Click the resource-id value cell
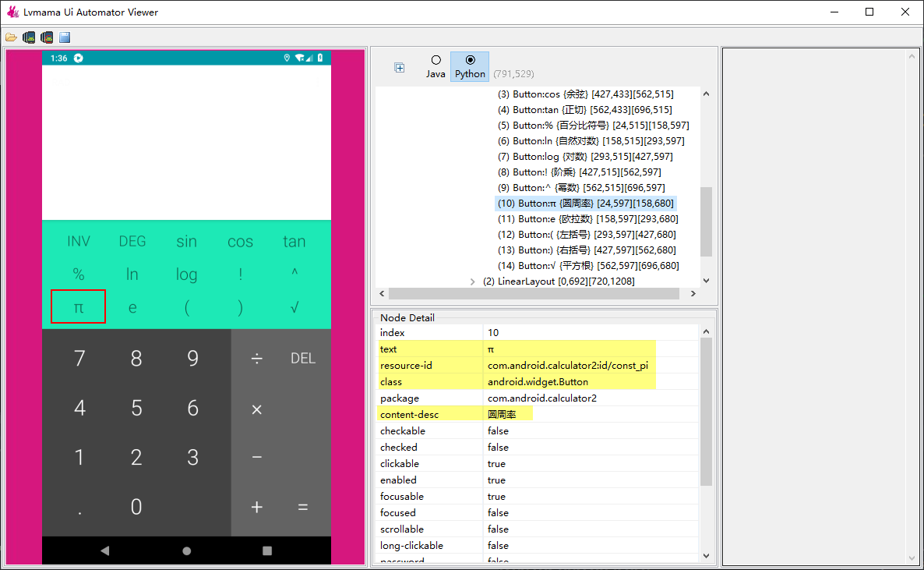924x570 pixels. coord(568,366)
